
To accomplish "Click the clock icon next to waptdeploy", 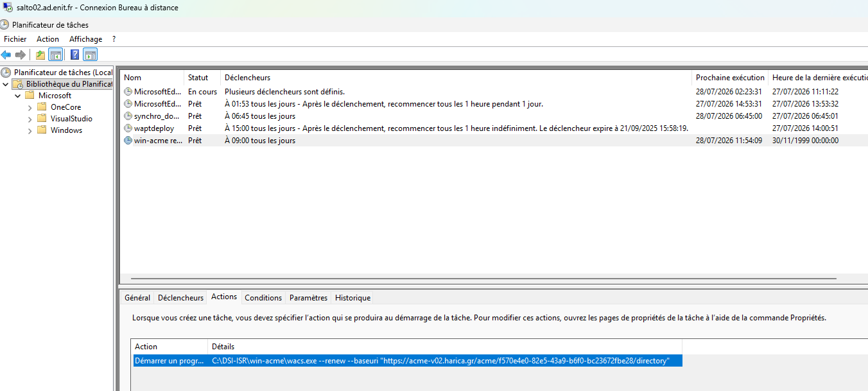I will (128, 128).
